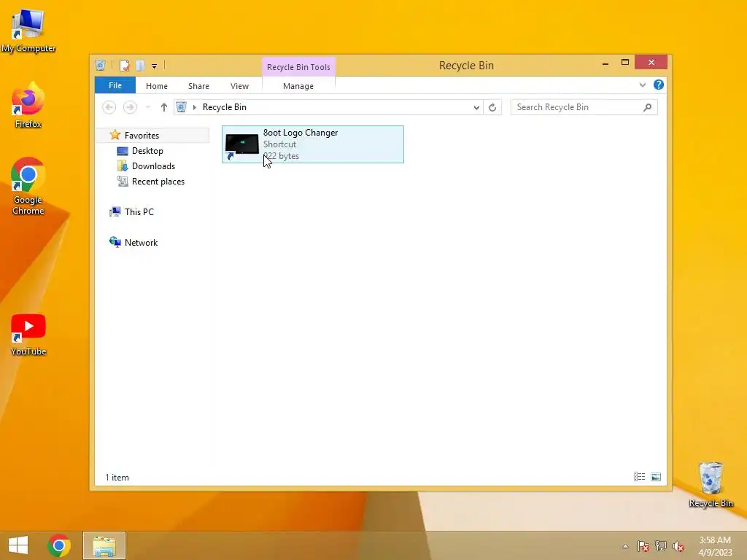Launch Firefox from the desktop
The height and width of the screenshot is (560, 747).
click(x=28, y=106)
